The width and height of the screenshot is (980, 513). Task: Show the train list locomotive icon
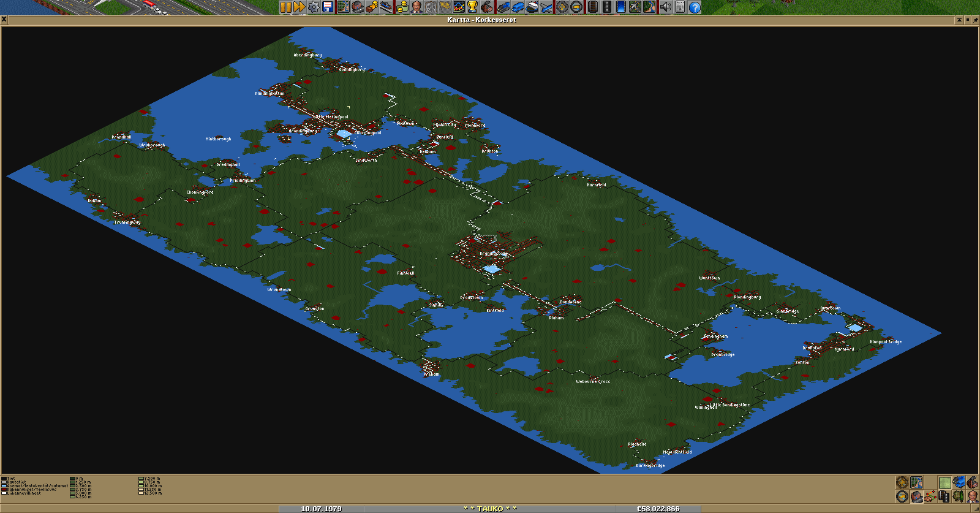[503, 7]
